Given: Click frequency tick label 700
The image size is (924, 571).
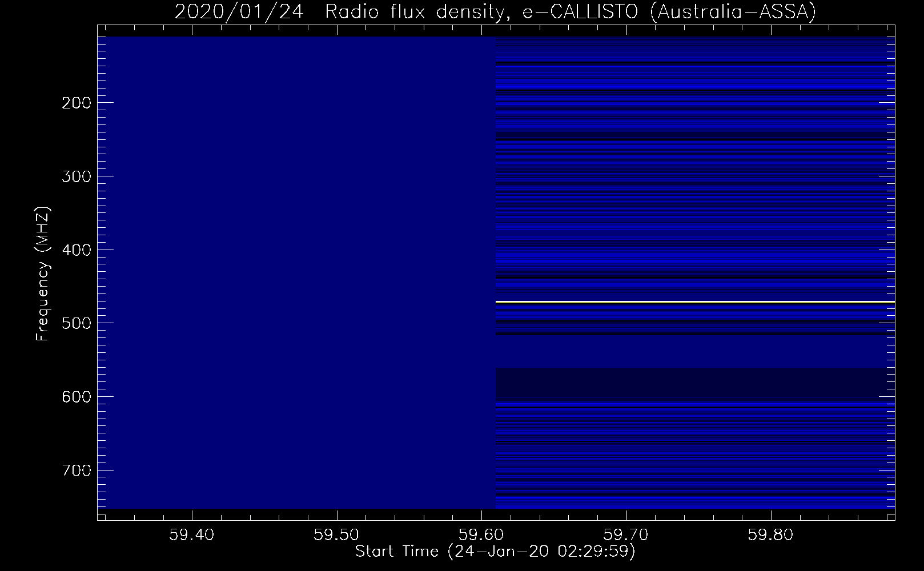Looking at the screenshot, I should pos(76,470).
